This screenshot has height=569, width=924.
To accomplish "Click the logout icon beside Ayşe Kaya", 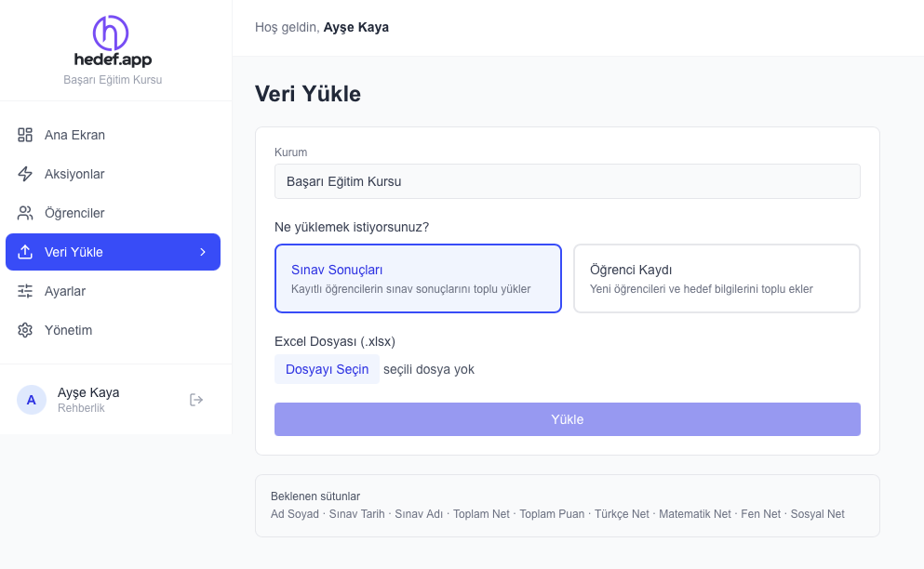I will pyautogui.click(x=196, y=400).
